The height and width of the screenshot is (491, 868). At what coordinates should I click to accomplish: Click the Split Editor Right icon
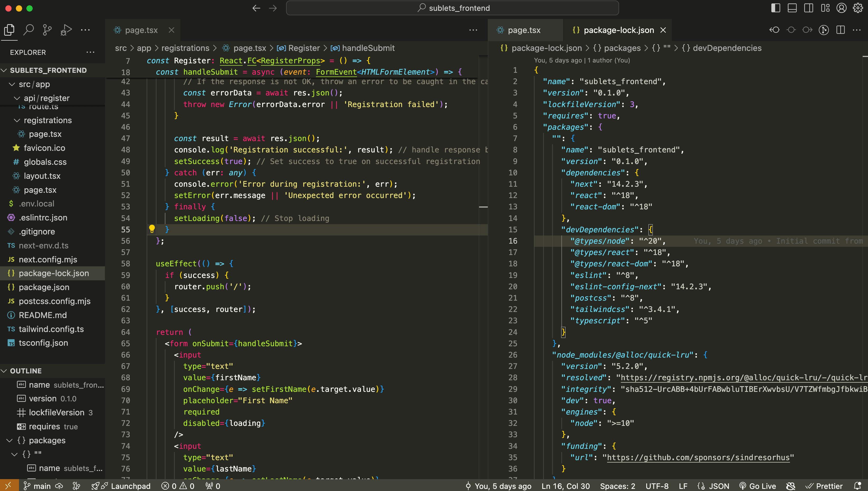point(840,30)
